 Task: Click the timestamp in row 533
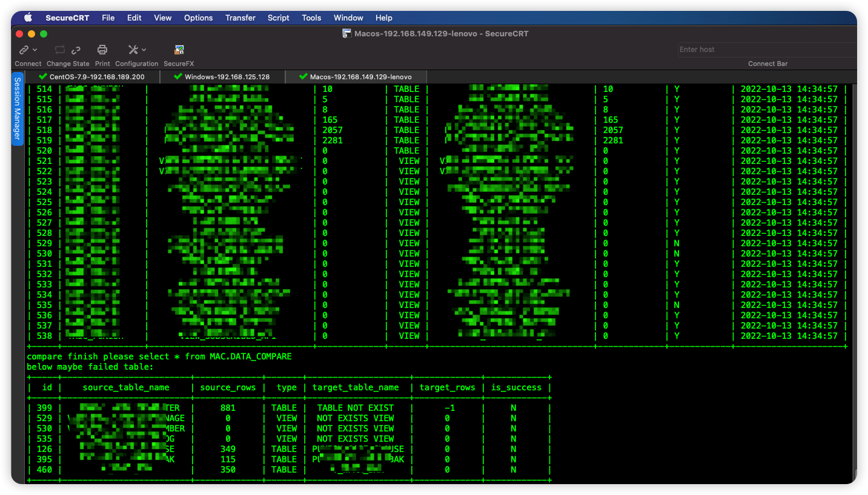point(789,284)
